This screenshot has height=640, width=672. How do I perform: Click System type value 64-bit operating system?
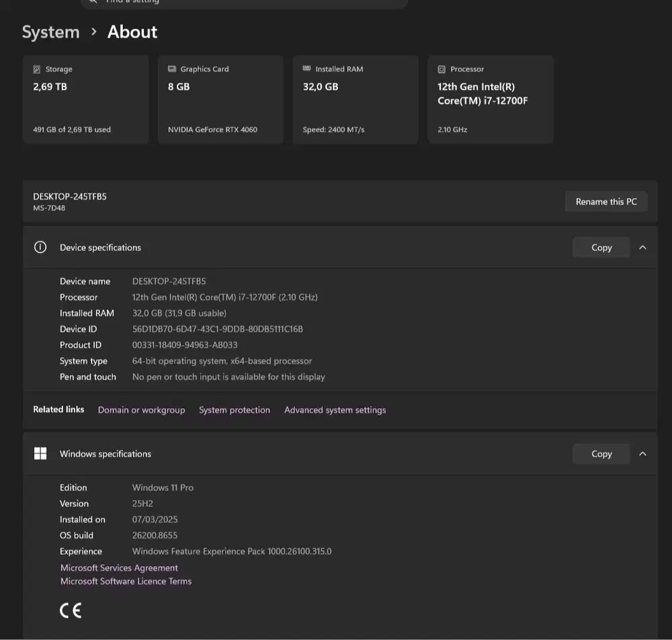point(222,361)
